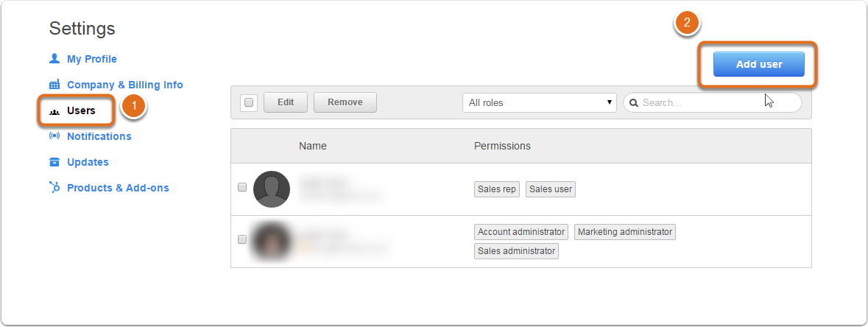The height and width of the screenshot is (327, 868).
Task: Click the Remove button
Action: tap(345, 102)
